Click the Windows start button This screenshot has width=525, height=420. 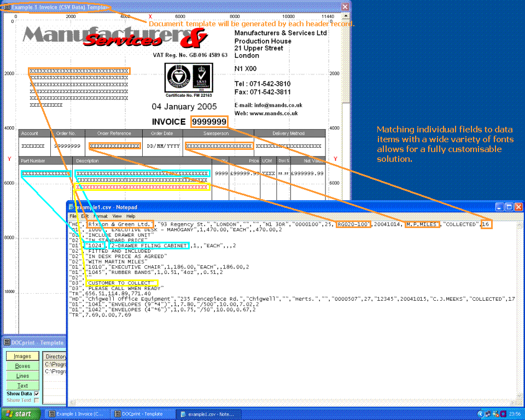(20, 414)
